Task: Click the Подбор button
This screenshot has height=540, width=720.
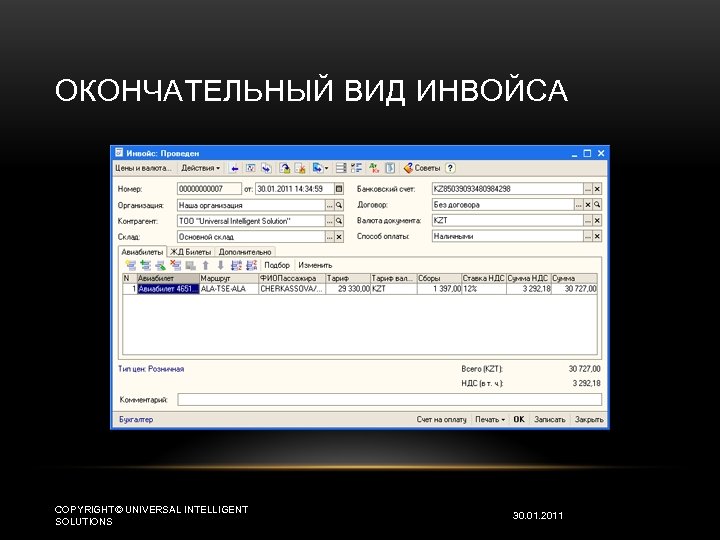Action: 277,265
